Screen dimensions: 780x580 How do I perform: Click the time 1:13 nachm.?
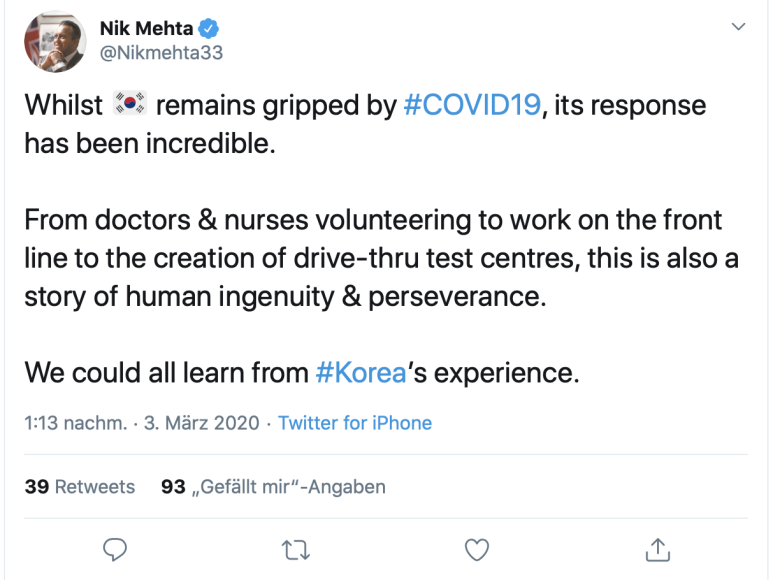(x=76, y=423)
